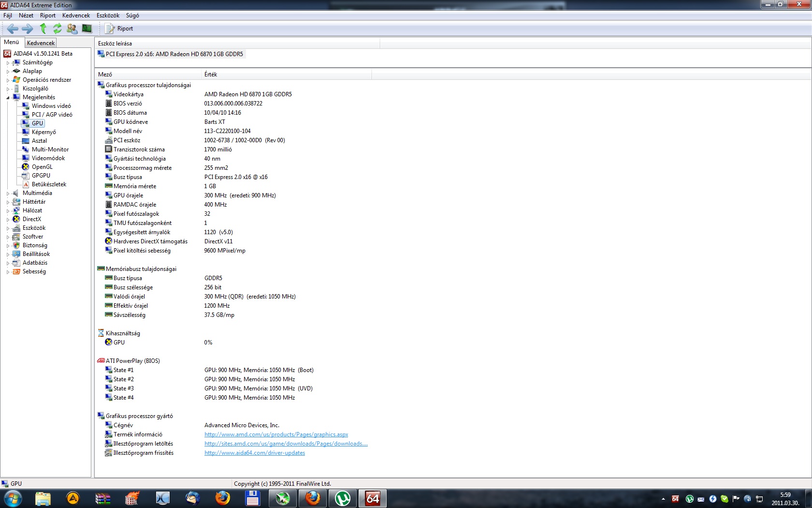Switch to the Kedvencek tab in sidebar
The image size is (812, 508).
point(41,43)
